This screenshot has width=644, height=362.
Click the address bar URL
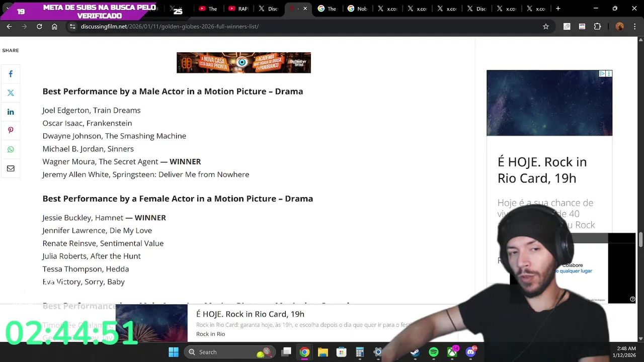[x=170, y=26]
